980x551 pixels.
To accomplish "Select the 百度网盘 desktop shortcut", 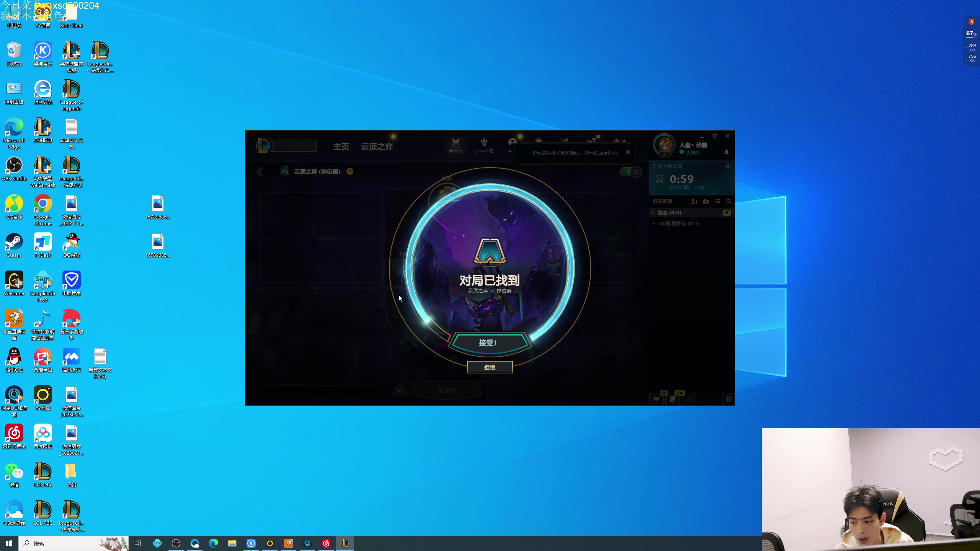I will coord(43,437).
